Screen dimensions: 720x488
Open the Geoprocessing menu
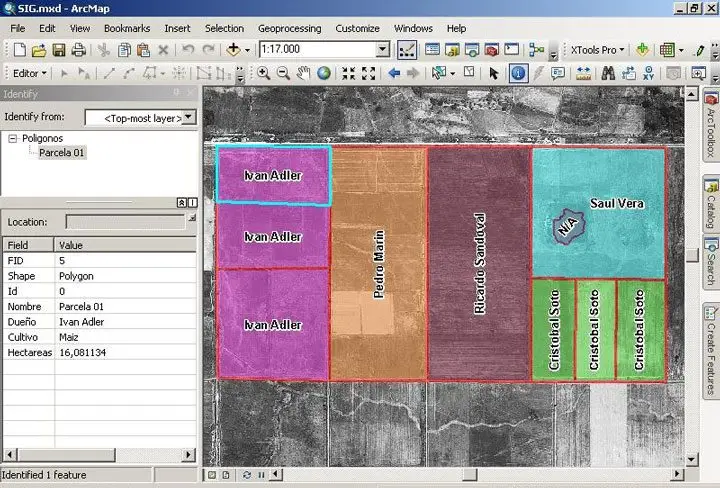pos(289,29)
